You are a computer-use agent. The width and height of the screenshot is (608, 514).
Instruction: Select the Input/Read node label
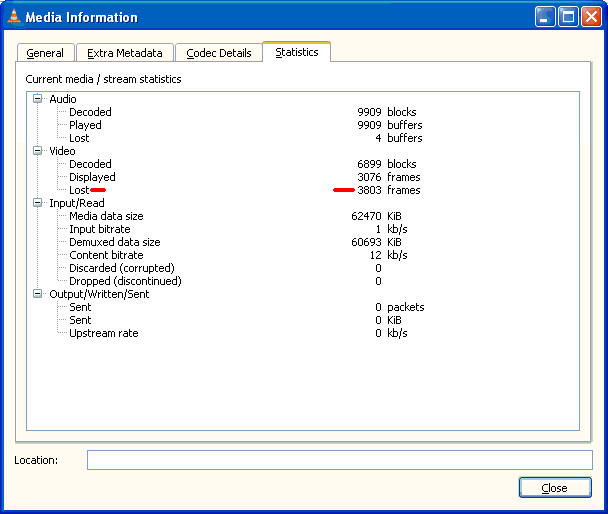point(77,203)
